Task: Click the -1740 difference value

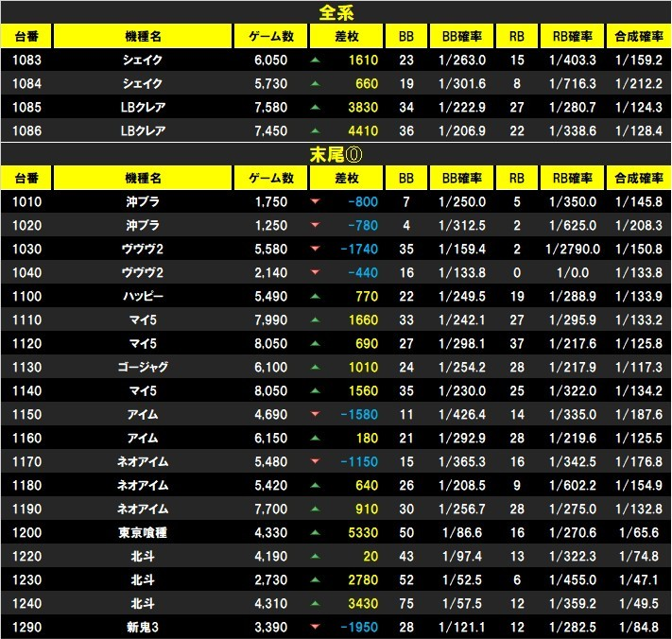Action: pyautogui.click(x=359, y=249)
